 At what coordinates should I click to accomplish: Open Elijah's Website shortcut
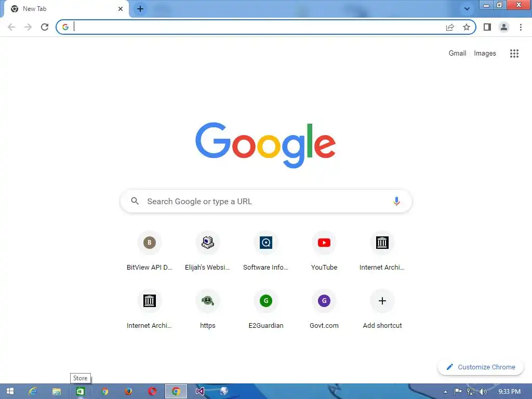coord(208,251)
